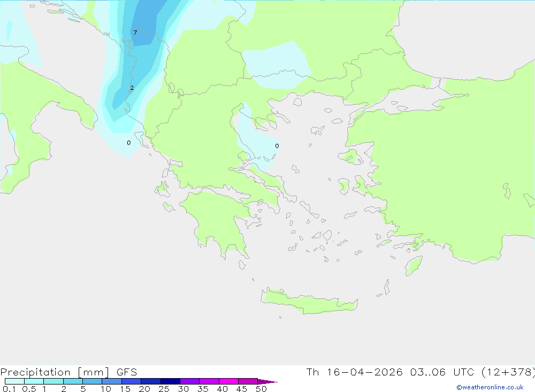Click the '45' legend scale label
535x392 pixels.
pyautogui.click(x=242, y=389)
